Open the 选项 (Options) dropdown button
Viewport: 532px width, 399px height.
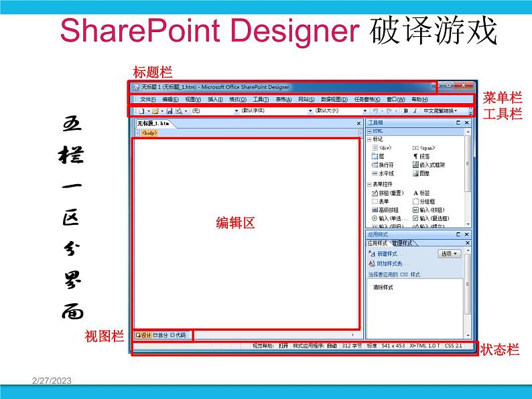(449, 254)
